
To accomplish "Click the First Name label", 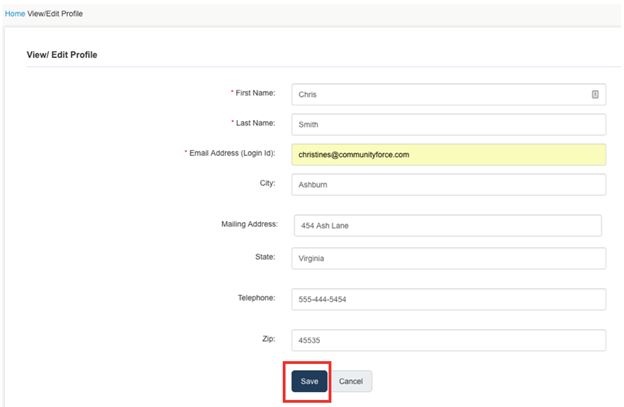I will point(255,93).
